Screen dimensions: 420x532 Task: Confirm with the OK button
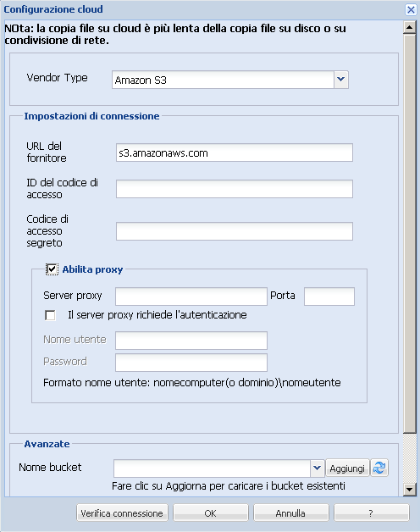coord(211,513)
